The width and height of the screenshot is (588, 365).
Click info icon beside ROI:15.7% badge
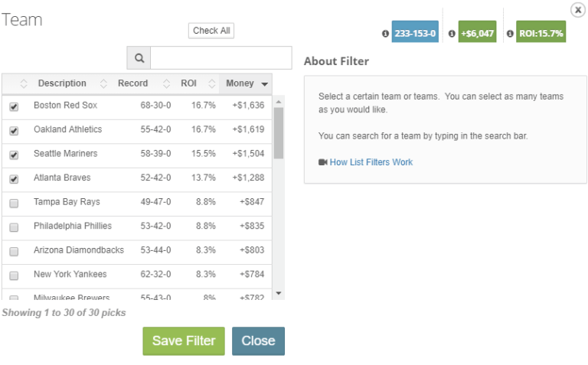[510, 34]
